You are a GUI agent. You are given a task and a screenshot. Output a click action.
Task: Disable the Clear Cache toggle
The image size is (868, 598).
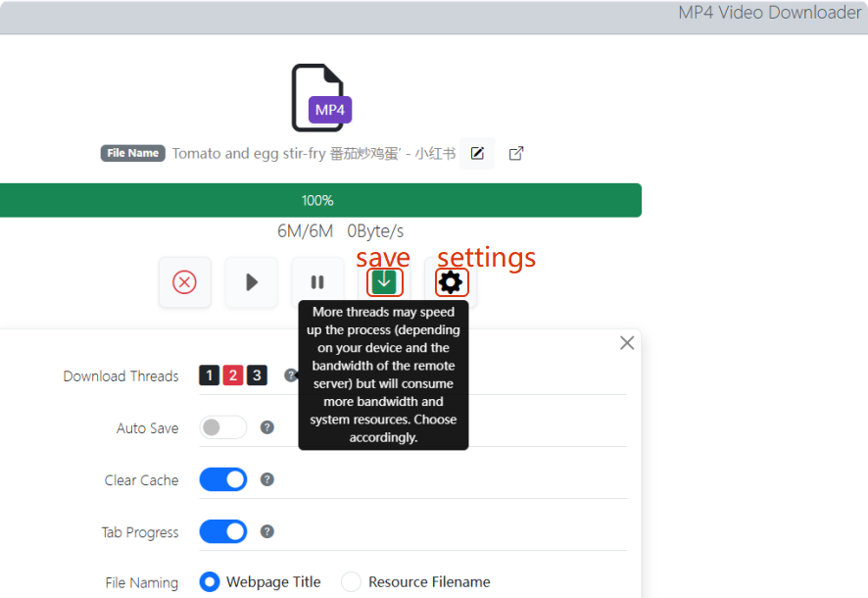click(x=223, y=479)
